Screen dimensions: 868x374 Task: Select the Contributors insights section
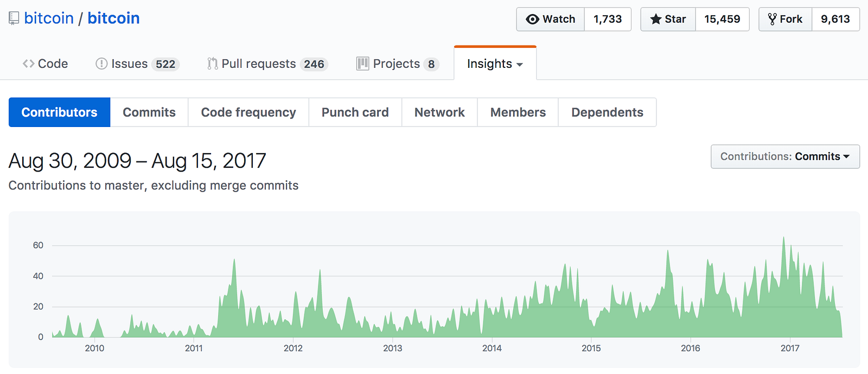[60, 112]
